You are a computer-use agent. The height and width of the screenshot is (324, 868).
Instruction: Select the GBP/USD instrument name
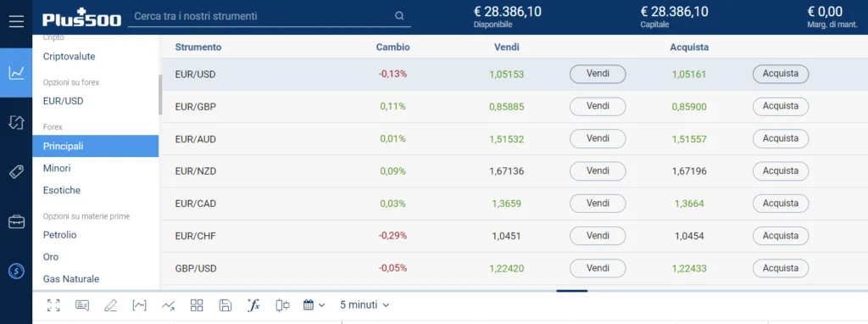click(196, 269)
